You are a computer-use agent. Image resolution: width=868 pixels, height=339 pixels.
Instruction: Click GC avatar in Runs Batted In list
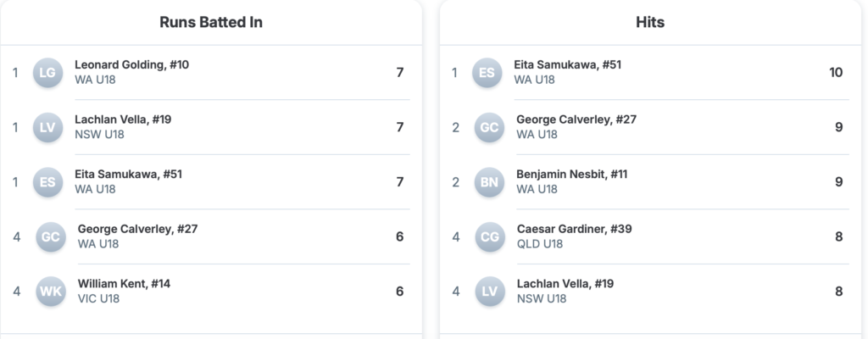[51, 236]
